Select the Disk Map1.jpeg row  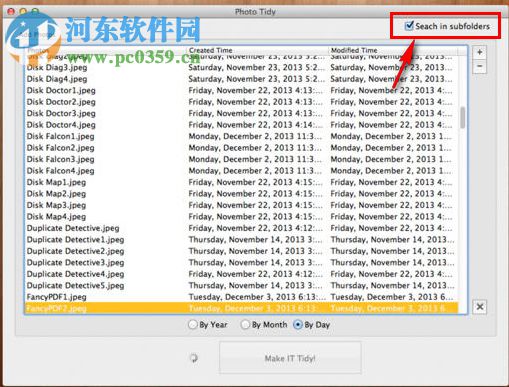pyautogui.click(x=241, y=182)
